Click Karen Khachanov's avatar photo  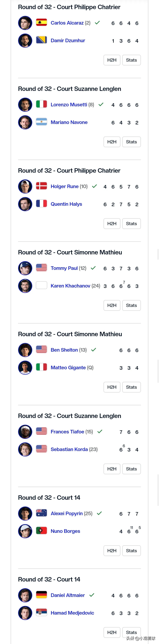[x=25, y=286]
